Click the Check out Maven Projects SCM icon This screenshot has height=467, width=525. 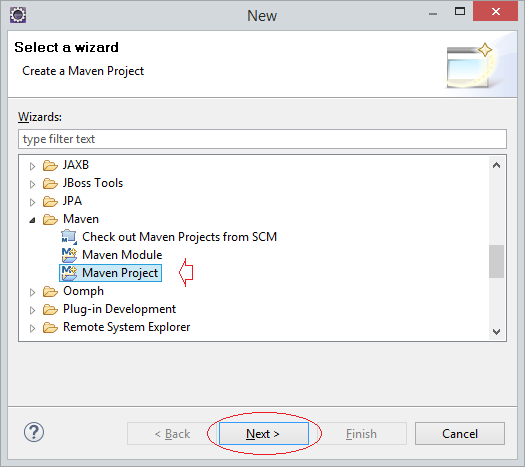(69, 237)
